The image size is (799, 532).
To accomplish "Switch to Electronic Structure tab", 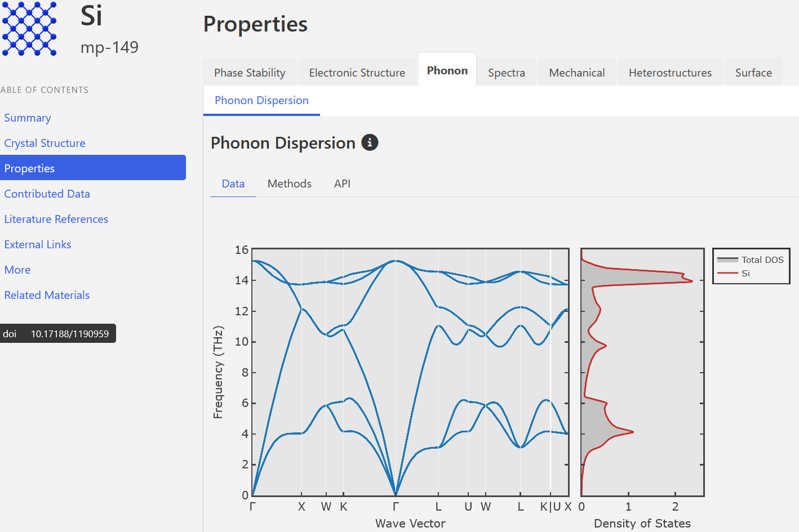I will (x=357, y=73).
